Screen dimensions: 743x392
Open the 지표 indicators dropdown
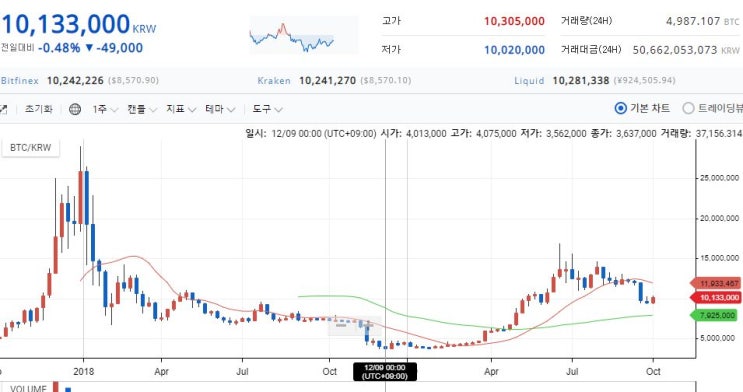tap(181, 109)
